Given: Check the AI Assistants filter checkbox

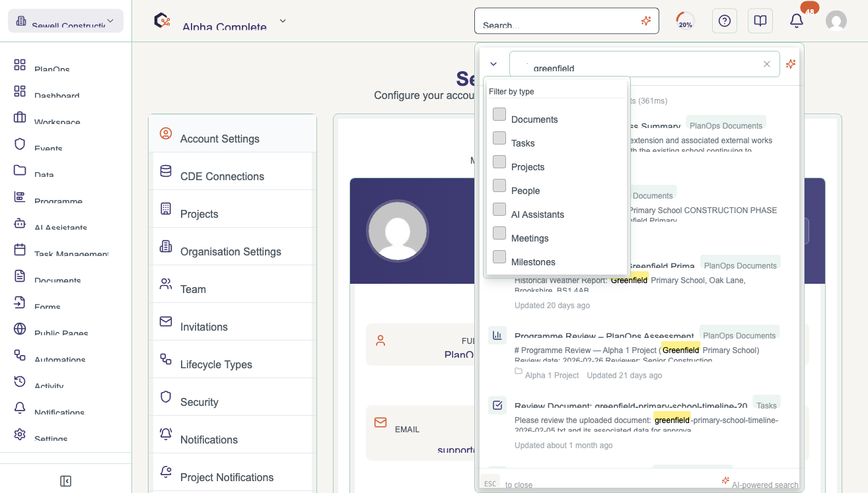Looking at the screenshot, I should pos(499,209).
